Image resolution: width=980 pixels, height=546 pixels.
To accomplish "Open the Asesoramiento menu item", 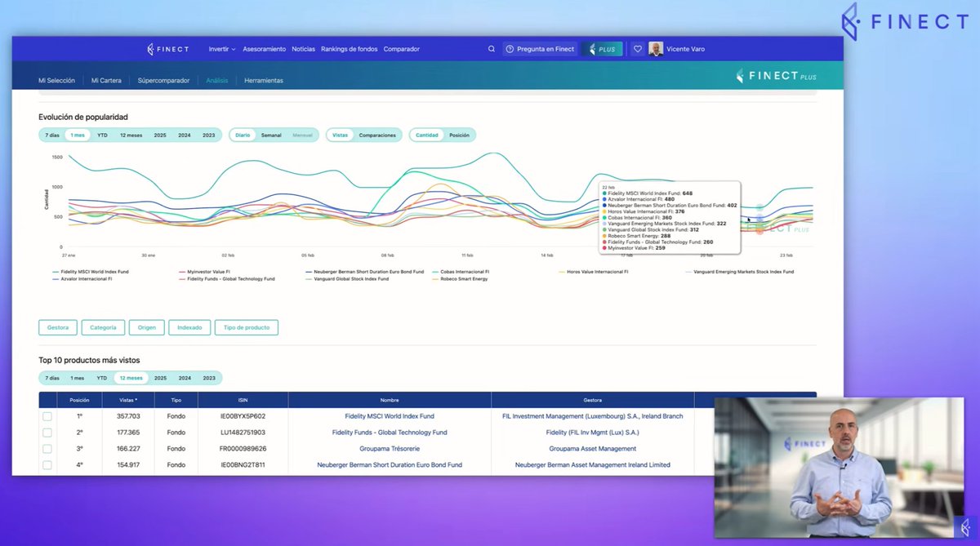I will click(265, 49).
